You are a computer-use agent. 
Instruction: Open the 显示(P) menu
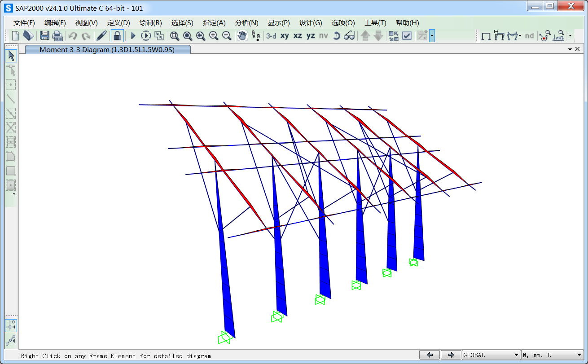[x=279, y=23]
